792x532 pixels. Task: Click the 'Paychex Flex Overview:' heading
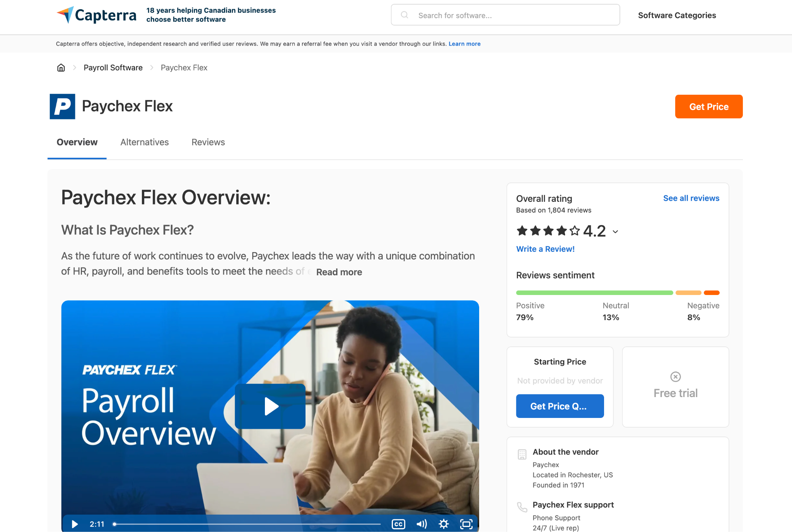click(166, 198)
